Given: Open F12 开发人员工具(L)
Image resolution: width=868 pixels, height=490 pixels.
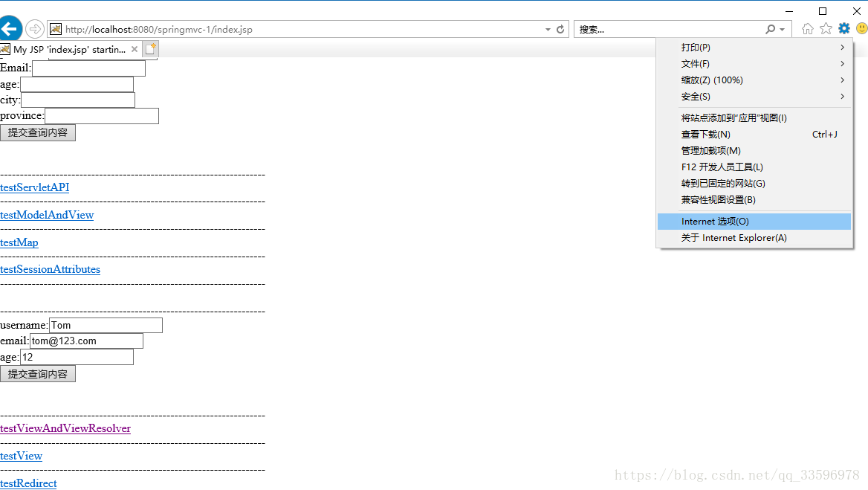Looking at the screenshot, I should (754, 167).
